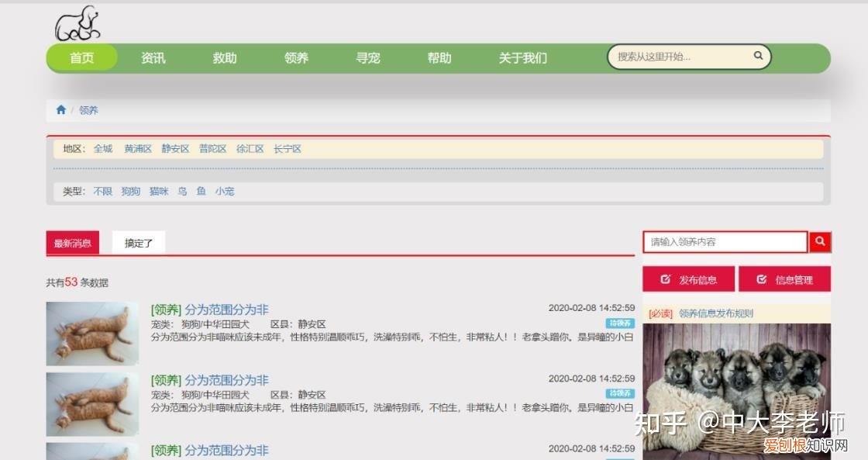Image resolution: width=868 pixels, height=460 pixels.
Task: Click the pet site dog logo
Action: [77, 23]
